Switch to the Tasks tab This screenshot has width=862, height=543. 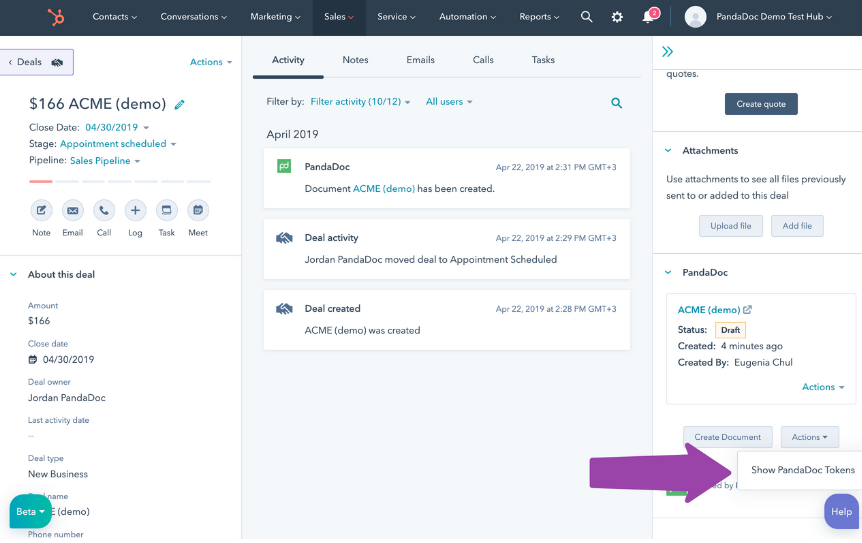543,60
